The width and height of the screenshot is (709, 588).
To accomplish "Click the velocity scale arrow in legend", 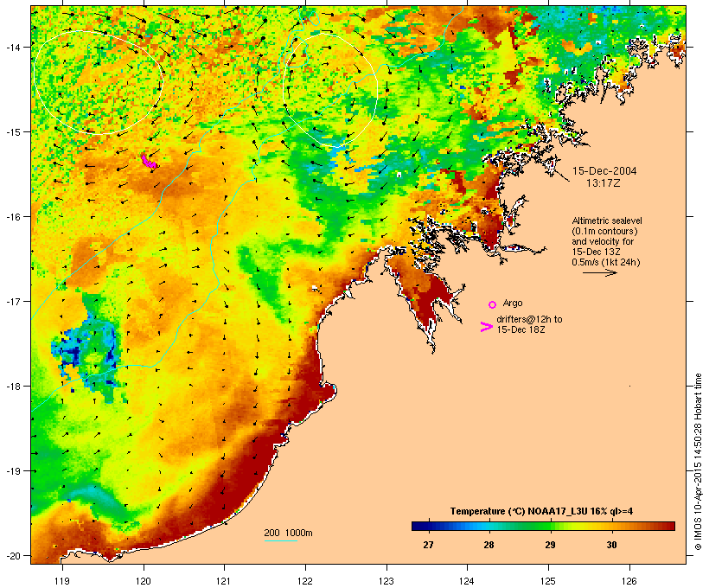I will tap(600, 272).
